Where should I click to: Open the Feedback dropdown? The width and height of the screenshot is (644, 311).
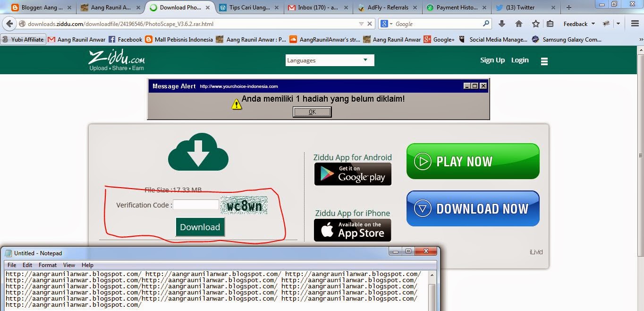pos(579,24)
